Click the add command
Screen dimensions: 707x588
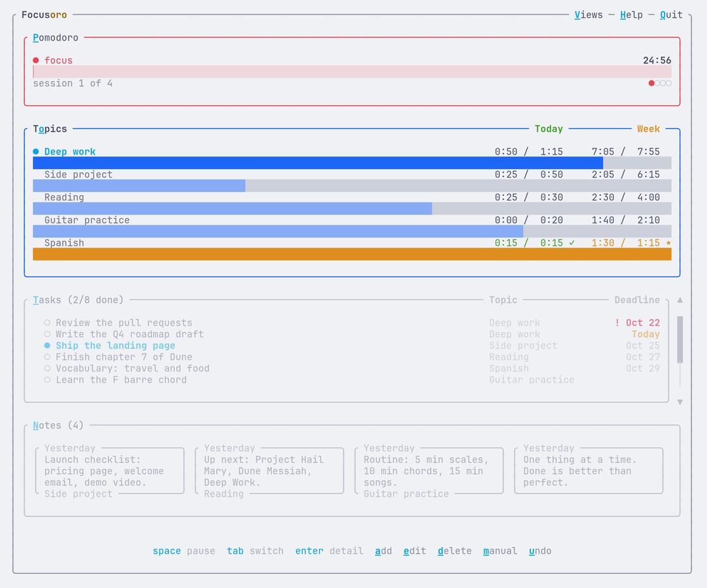click(x=383, y=551)
